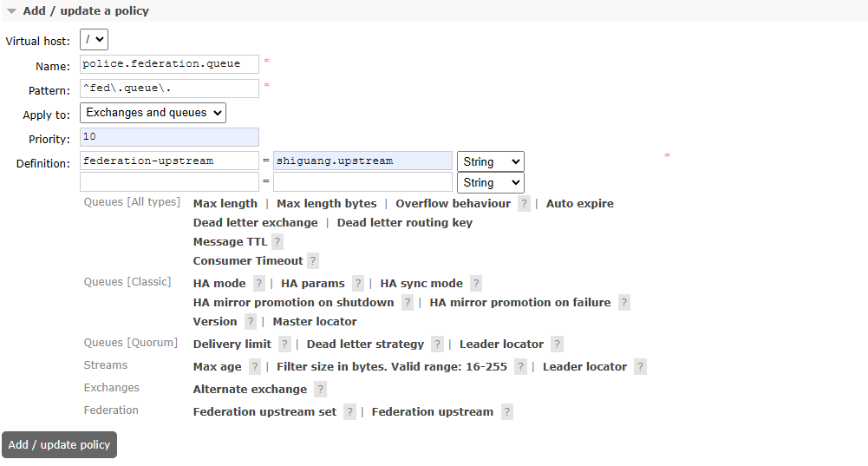Show help for Alternate exchange
This screenshot has width=868, height=466.
[320, 390]
